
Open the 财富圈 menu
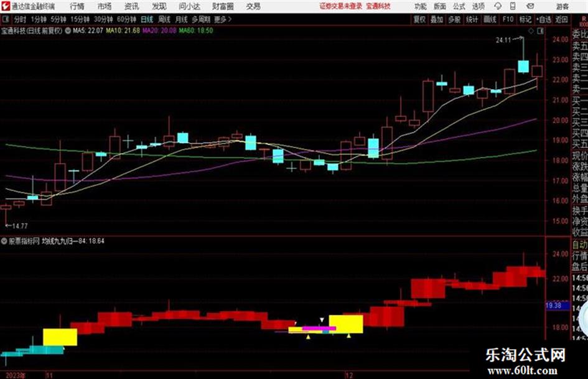(223, 6)
